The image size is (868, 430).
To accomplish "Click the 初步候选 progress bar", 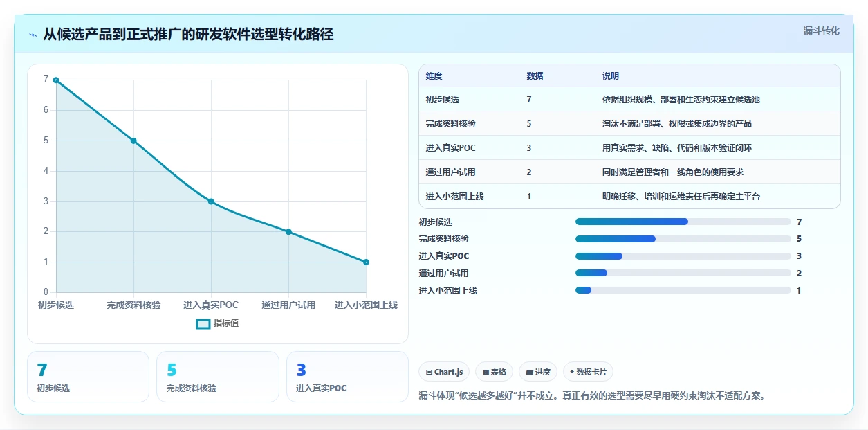I will [x=683, y=222].
